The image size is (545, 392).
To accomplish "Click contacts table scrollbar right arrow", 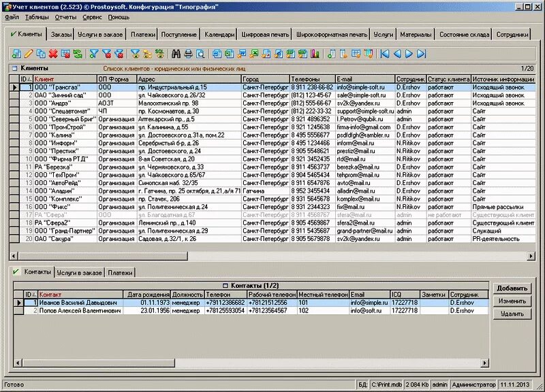I will coord(484,363).
